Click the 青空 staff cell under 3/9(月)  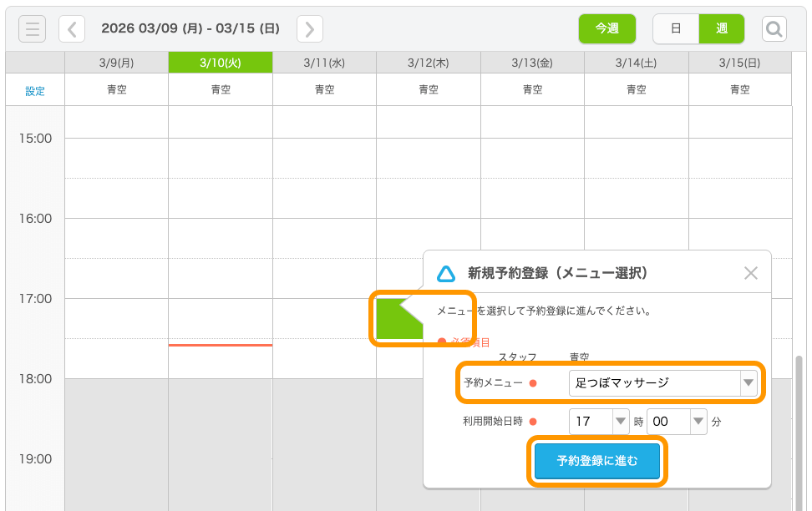[116, 89]
